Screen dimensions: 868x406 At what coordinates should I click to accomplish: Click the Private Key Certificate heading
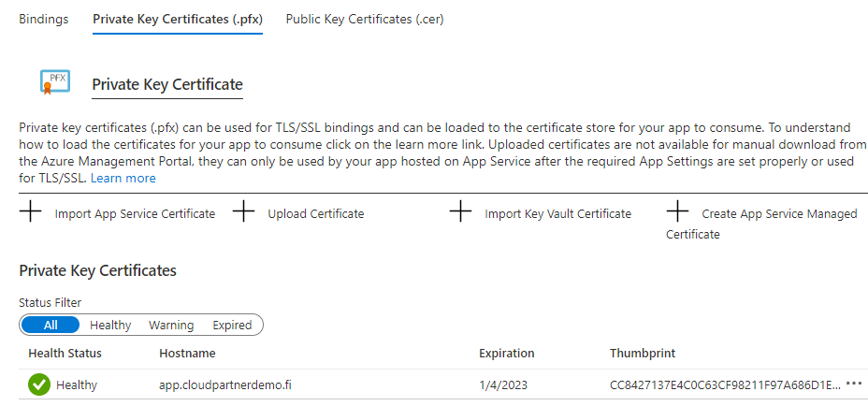coord(167,84)
